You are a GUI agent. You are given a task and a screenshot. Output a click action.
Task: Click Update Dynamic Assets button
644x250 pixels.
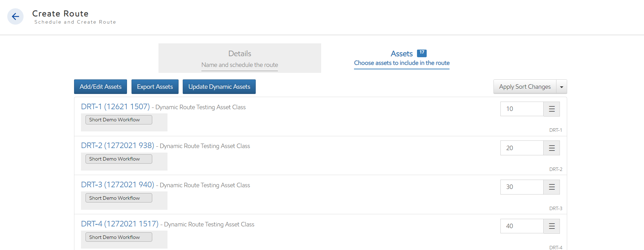tap(219, 87)
